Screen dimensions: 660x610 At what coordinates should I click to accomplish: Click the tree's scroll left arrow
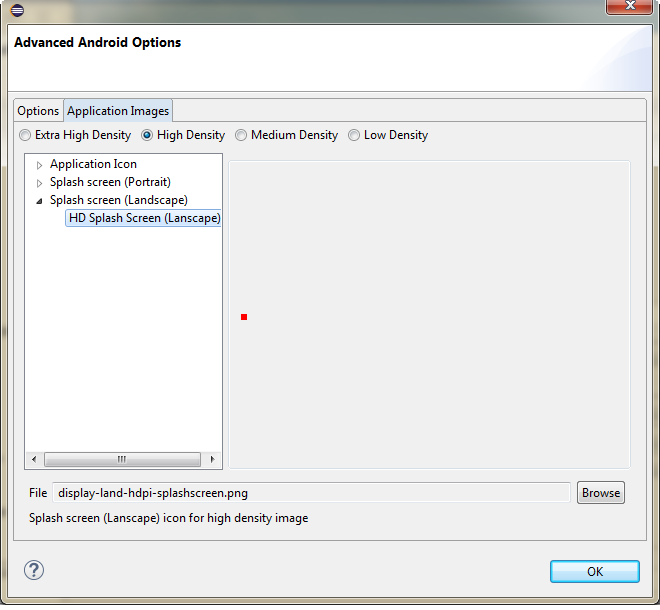click(x=34, y=459)
